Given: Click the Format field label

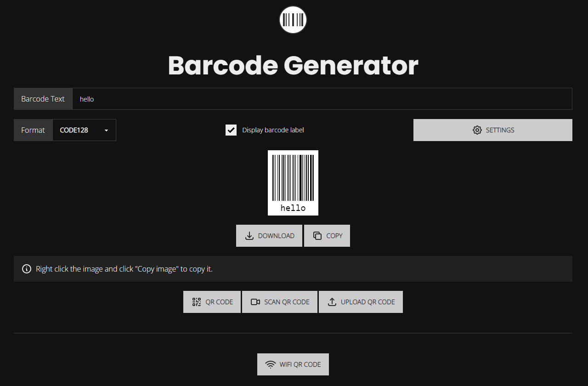Looking at the screenshot, I should coord(33,130).
